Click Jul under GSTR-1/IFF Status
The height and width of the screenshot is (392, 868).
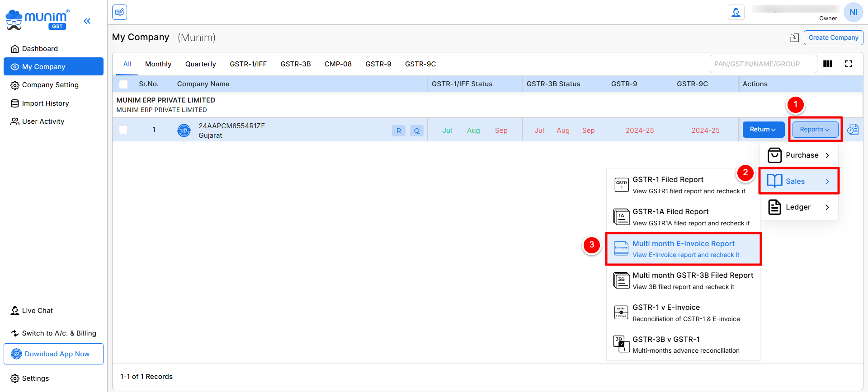pyautogui.click(x=447, y=131)
